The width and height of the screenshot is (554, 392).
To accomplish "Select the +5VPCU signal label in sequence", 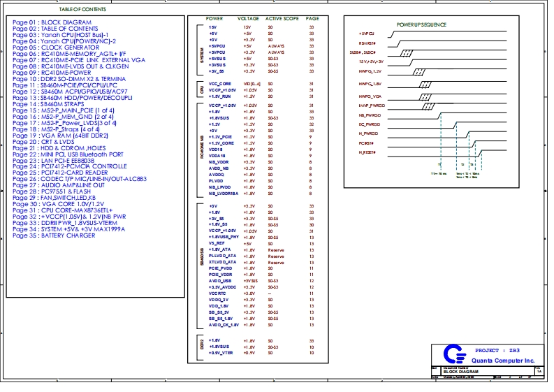I will [x=366, y=33].
